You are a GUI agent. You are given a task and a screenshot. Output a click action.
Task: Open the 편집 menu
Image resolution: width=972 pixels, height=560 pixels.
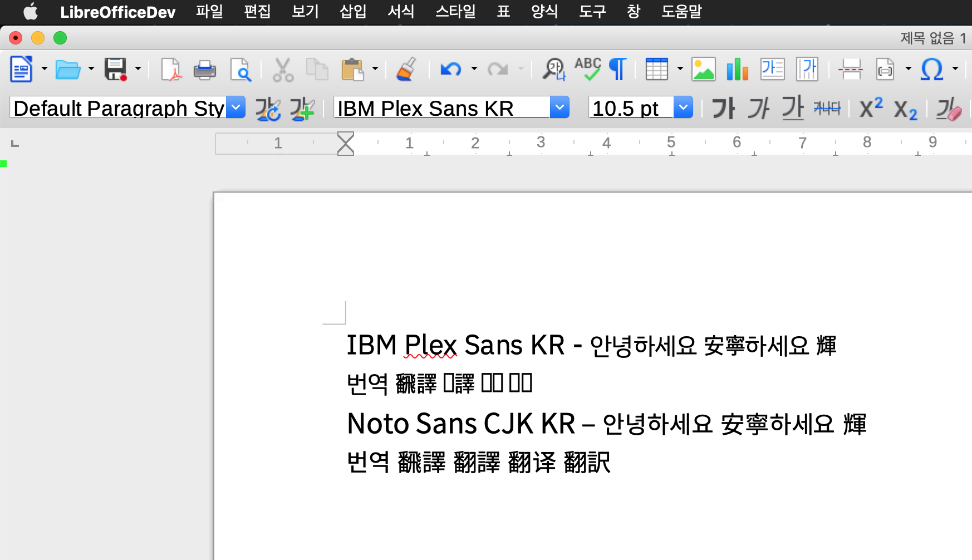[257, 11]
